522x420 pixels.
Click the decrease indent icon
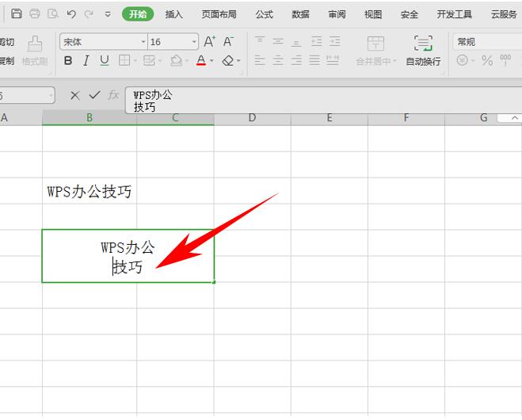pyautogui.click(x=316, y=41)
